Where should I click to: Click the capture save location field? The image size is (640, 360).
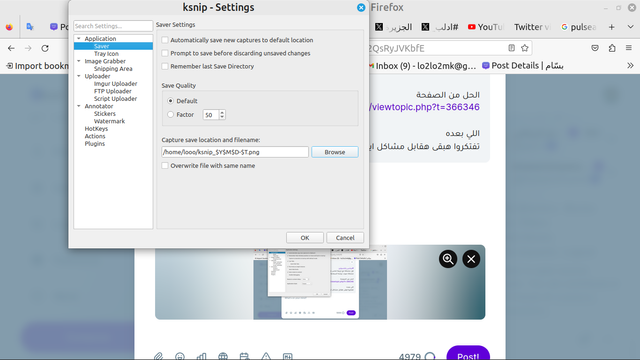pyautogui.click(x=235, y=152)
